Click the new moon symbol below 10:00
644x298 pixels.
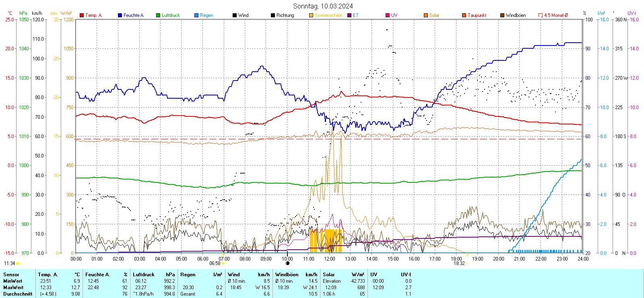[287, 263]
